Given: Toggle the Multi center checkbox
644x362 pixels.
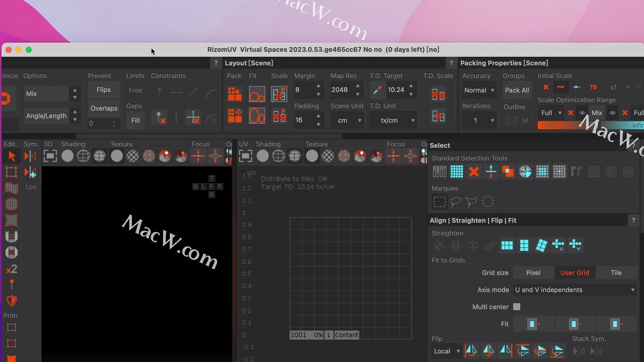Looking at the screenshot, I should coord(517,307).
